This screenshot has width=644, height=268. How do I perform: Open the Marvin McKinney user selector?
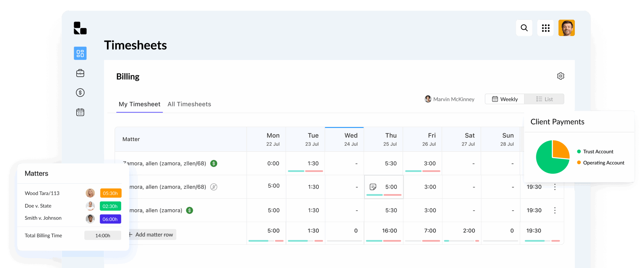click(x=449, y=99)
